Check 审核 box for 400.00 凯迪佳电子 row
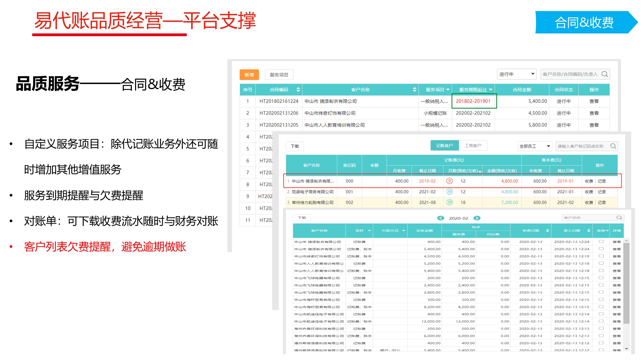Viewport: 644px width, 362px height. coord(601,314)
